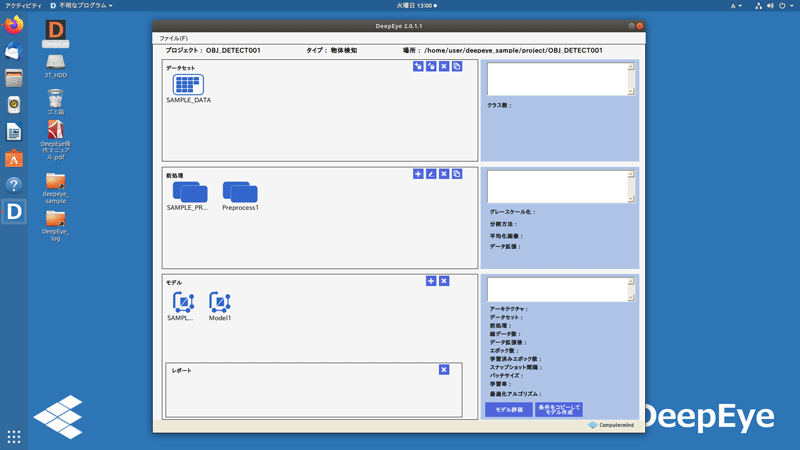The image size is (800, 450).
Task: Click the dataset description scrollbar down arrow
Action: (x=631, y=92)
